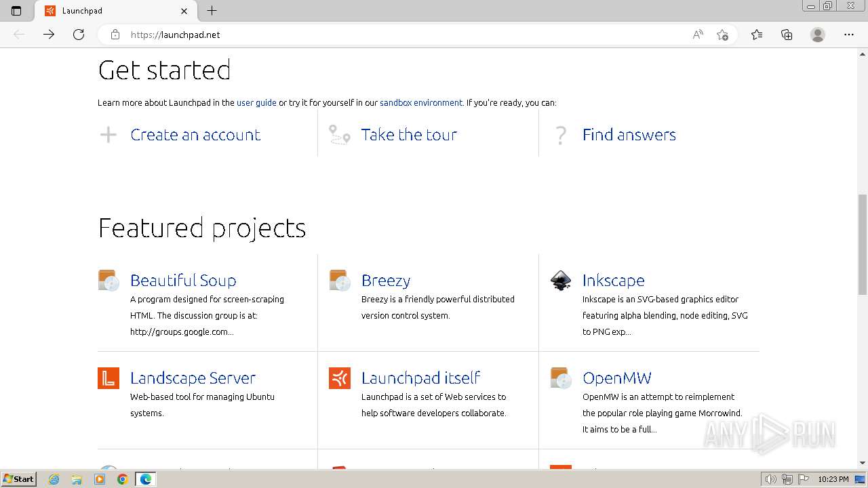
Task: Open File Explorer from taskbar
Action: tap(77, 479)
